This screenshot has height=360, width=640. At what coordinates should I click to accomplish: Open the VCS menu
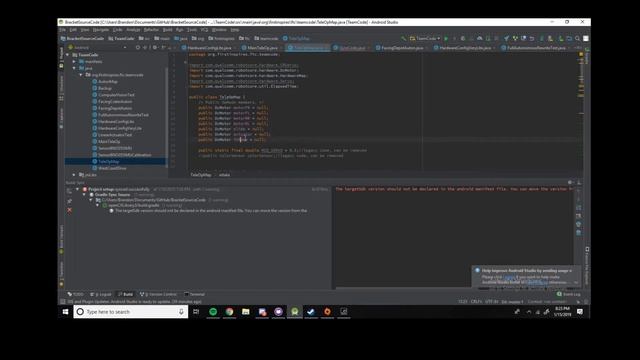tap(204, 30)
